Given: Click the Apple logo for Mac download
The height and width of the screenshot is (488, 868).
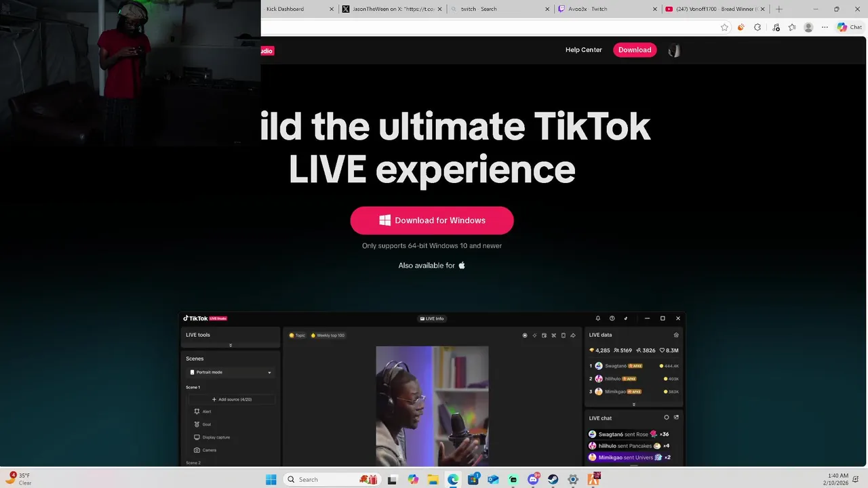Looking at the screenshot, I should pyautogui.click(x=462, y=265).
